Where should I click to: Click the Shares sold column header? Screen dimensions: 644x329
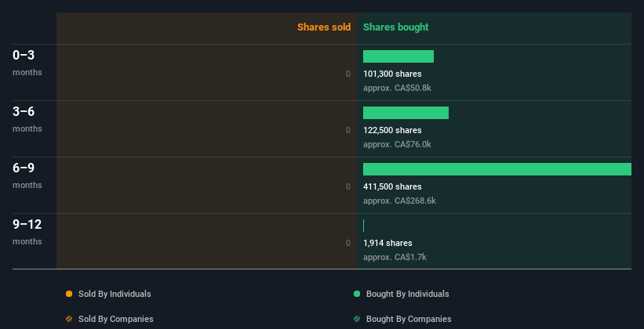pos(324,27)
